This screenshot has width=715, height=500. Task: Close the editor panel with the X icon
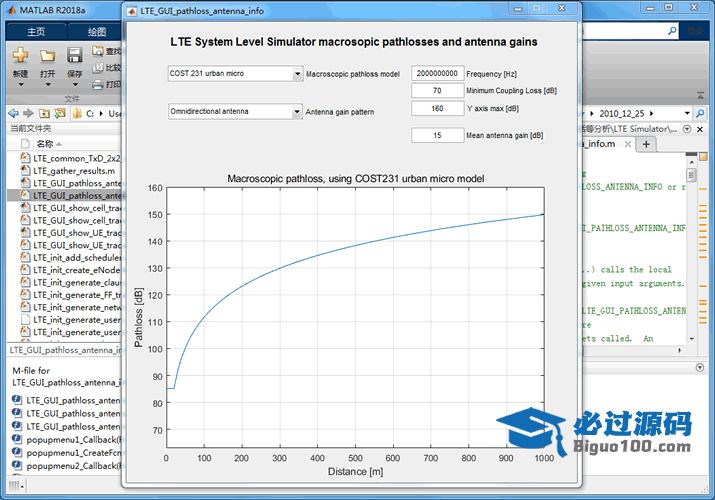(700, 129)
